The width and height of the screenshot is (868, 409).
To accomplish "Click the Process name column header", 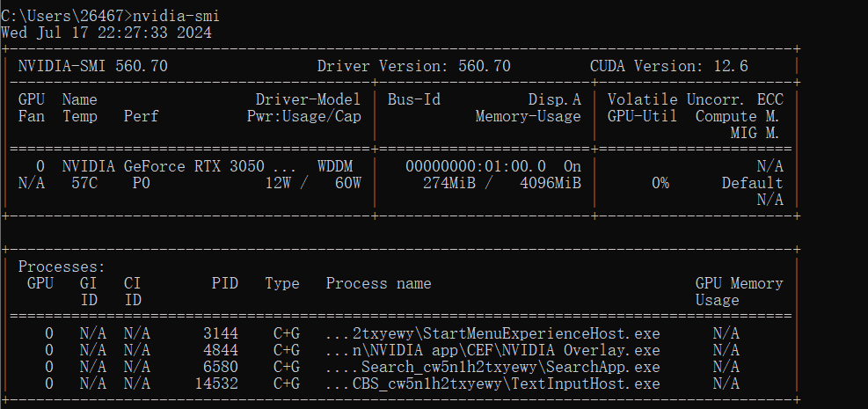I will (x=379, y=283).
